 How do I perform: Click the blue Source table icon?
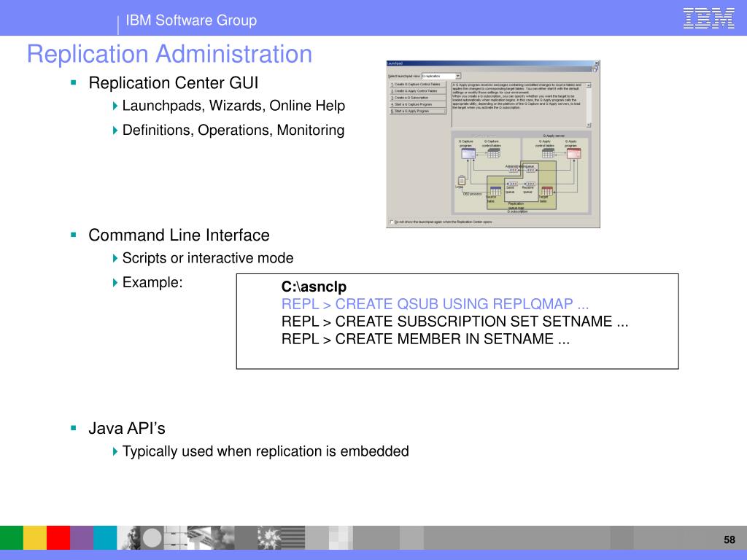click(x=495, y=191)
